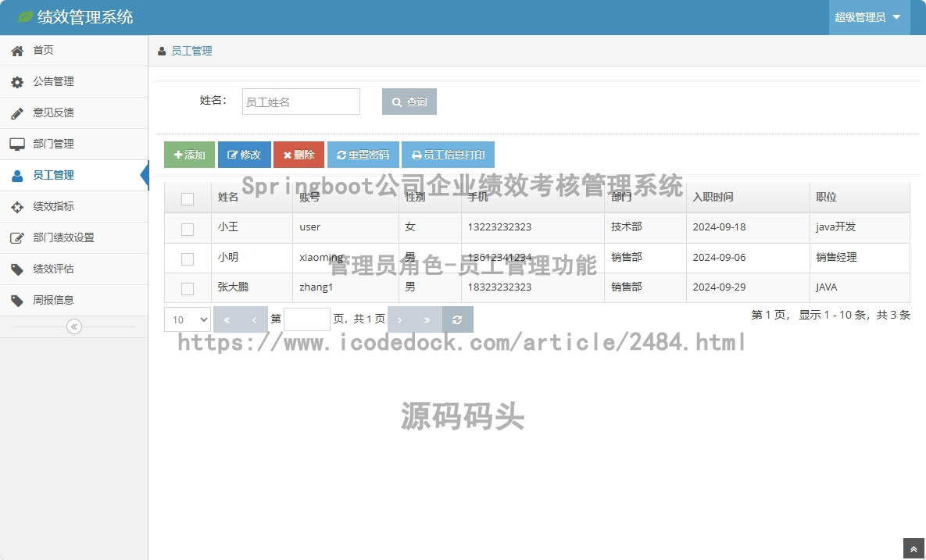Go to the first page of results
The width and height of the screenshot is (926, 560).
[227, 319]
